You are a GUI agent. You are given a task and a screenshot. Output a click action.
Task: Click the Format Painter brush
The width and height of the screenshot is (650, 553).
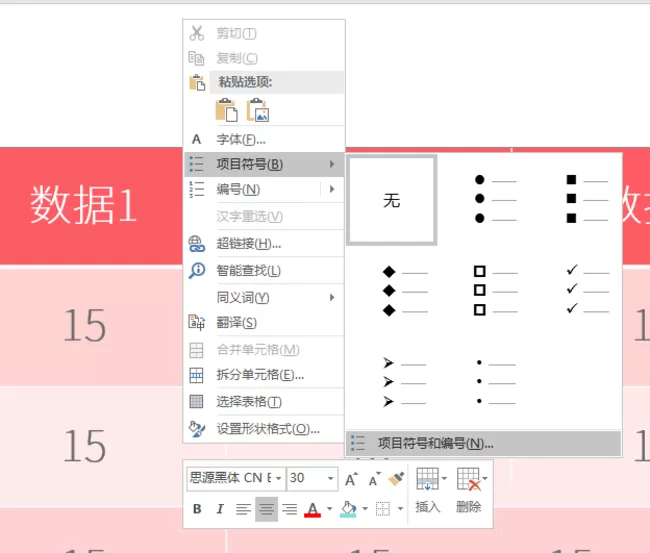pyautogui.click(x=396, y=479)
